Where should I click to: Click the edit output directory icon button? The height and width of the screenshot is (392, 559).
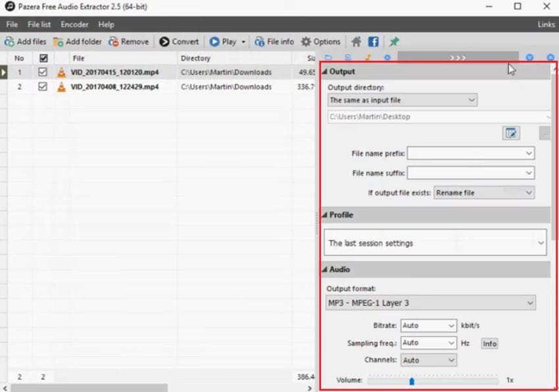[x=511, y=133]
